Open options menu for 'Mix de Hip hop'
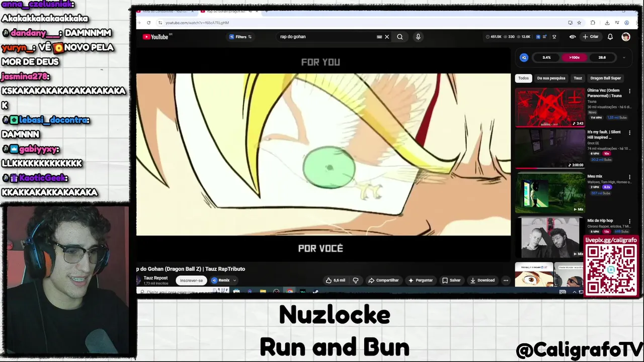The image size is (644, 362). click(629, 221)
